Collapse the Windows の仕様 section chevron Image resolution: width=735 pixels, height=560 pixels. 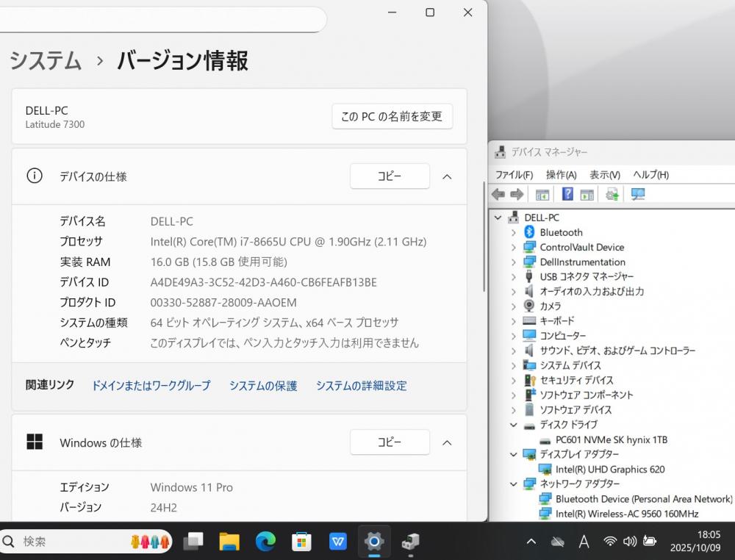tap(446, 442)
